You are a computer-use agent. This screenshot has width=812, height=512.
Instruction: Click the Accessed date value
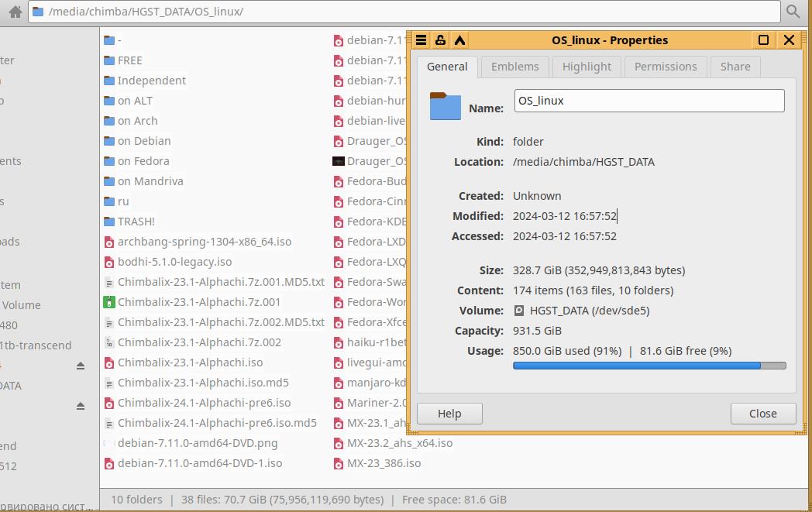[x=565, y=236]
